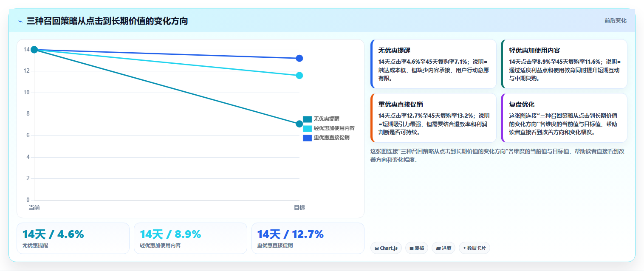Open the 无优惠提醒 explanation card
Viewport: 644px width, 271px height.
(x=433, y=64)
